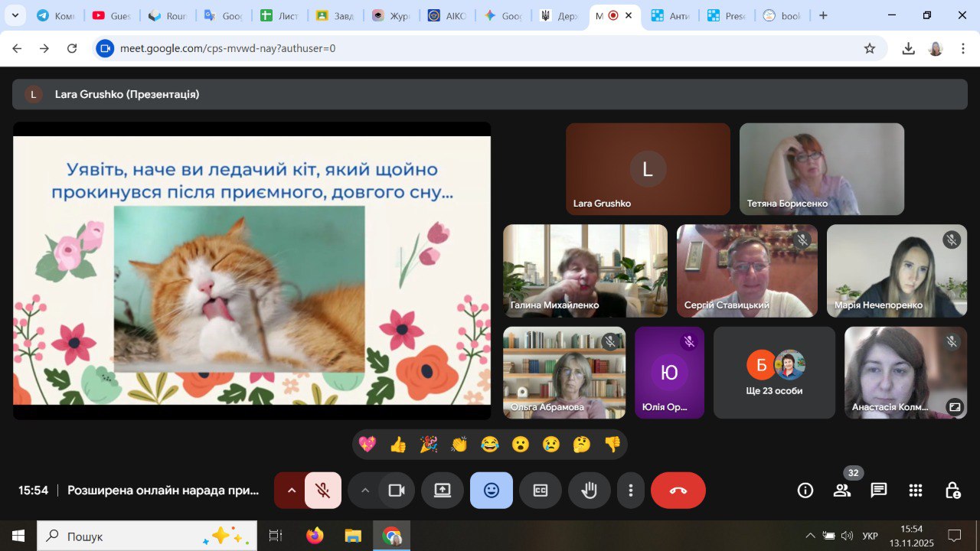The height and width of the screenshot is (551, 980).
Task: Send the thumbs up reaction
Action: [398, 445]
